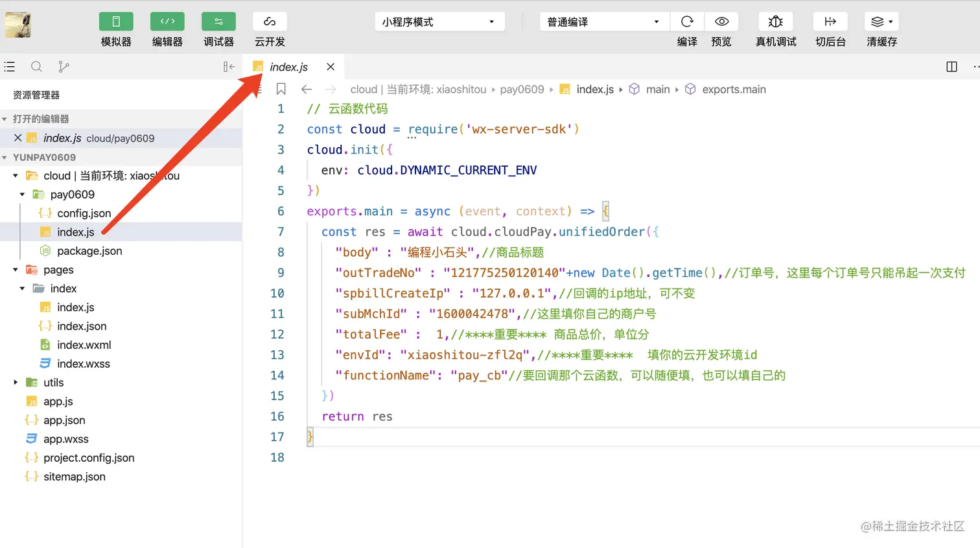
Task: Collapse the pages folder
Action: 16,270
